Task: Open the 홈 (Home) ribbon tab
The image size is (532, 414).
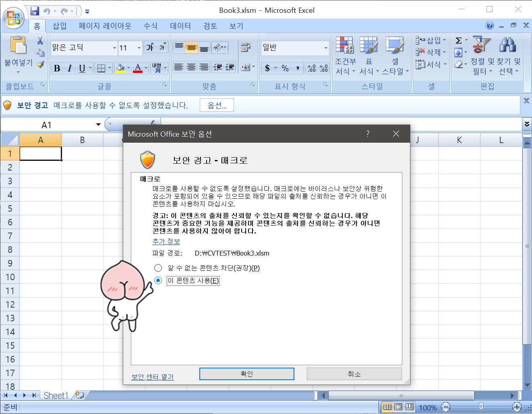Action: (x=37, y=26)
